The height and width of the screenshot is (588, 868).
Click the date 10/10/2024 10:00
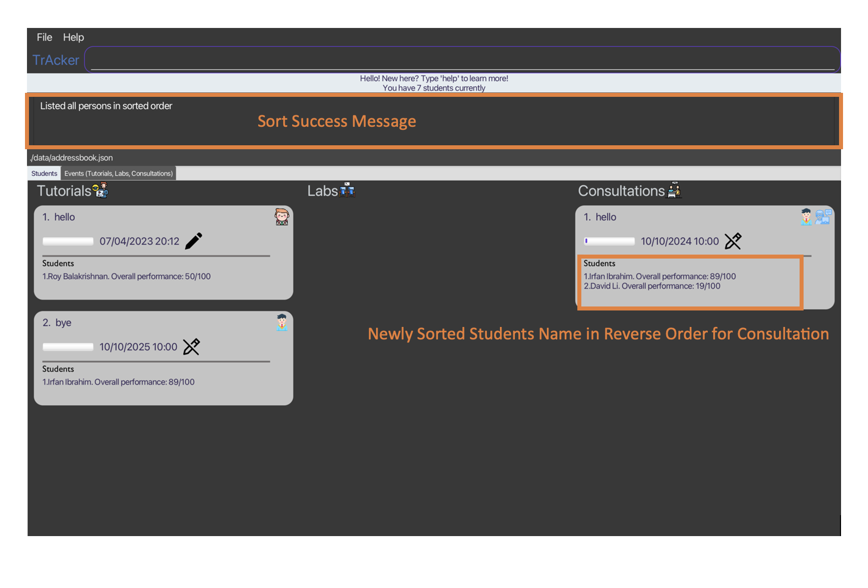pyautogui.click(x=680, y=242)
